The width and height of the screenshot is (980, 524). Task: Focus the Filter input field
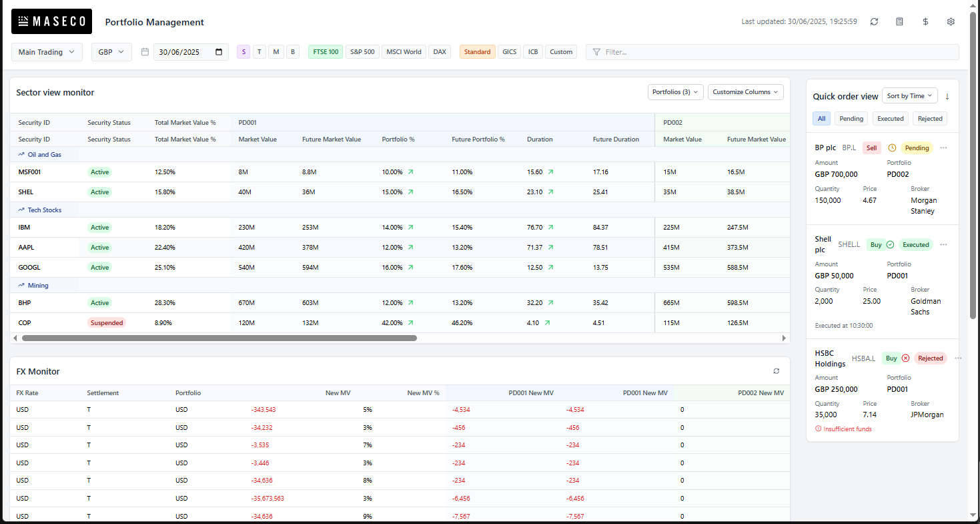coord(773,51)
